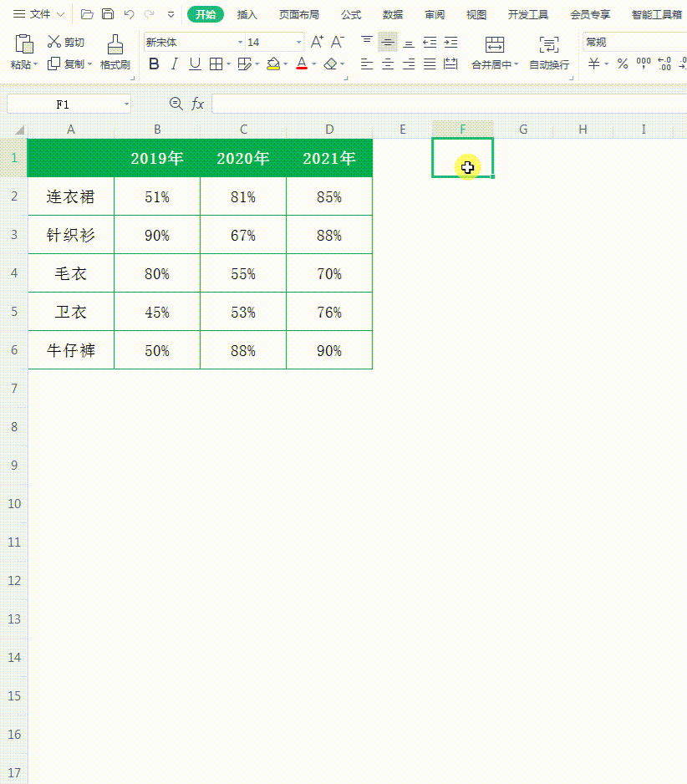Increase decimal places
Screen dimensions: 687x784
coord(664,64)
